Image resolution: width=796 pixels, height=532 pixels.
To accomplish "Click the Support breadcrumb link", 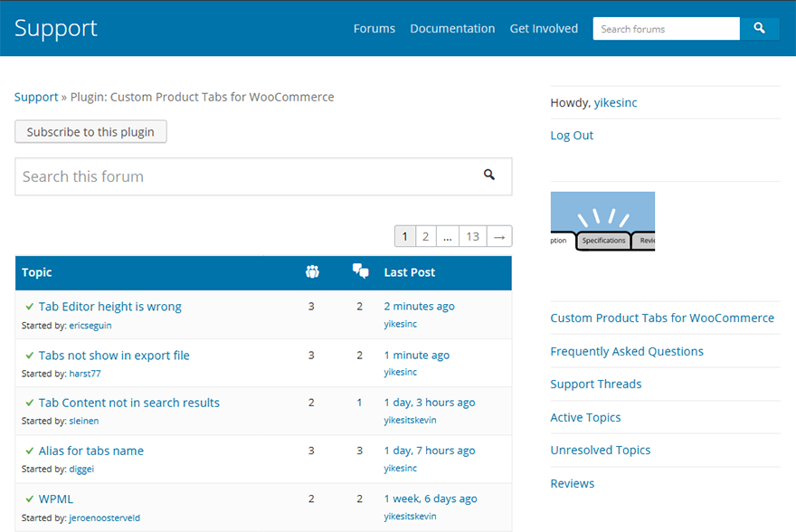I will (36, 97).
